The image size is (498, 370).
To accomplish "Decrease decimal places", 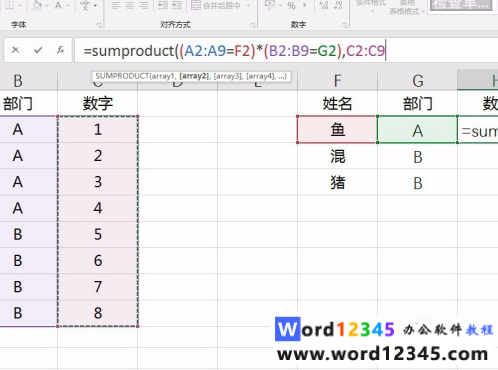I will (338, 5).
